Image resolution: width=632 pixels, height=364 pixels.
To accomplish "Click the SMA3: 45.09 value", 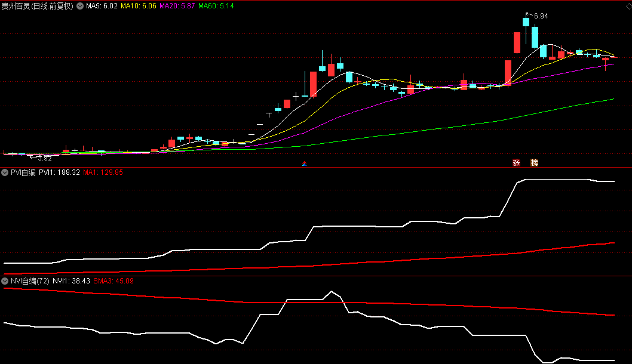I will click(x=113, y=281).
